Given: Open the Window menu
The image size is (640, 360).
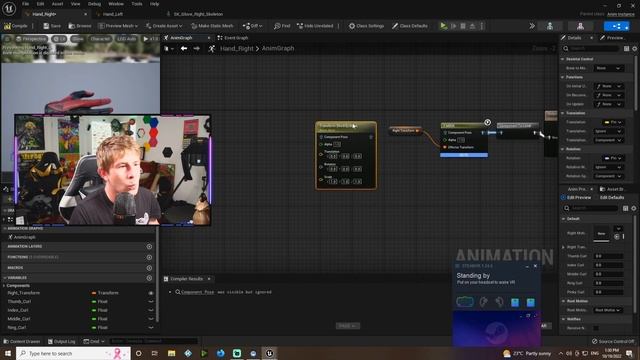Looking at the screenshot, I should pos(116,4).
